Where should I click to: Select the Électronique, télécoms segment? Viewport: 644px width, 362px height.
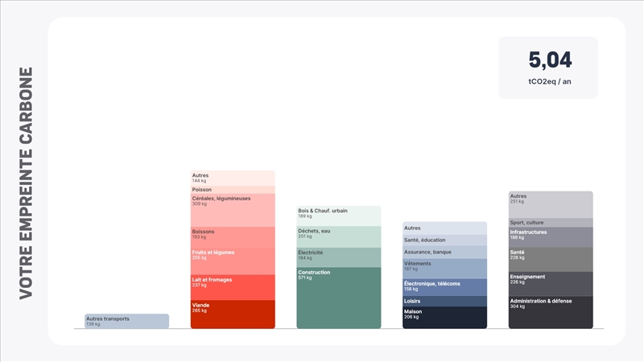pyautogui.click(x=444, y=287)
